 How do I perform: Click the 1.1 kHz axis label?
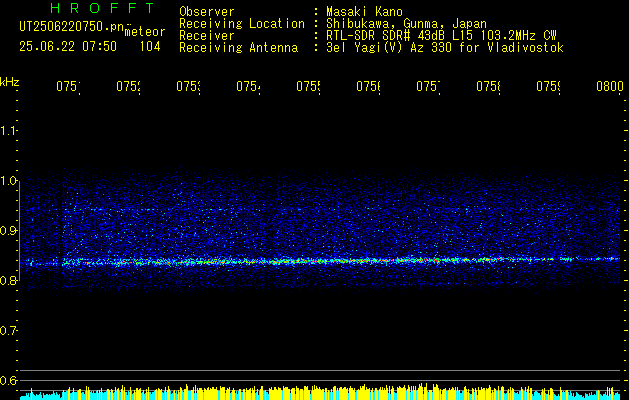pos(8,130)
